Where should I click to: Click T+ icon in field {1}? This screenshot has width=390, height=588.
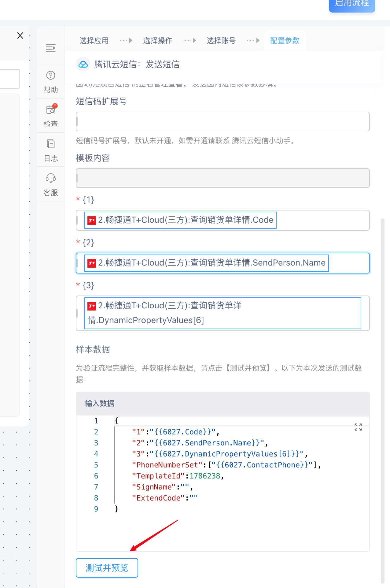coord(92,220)
